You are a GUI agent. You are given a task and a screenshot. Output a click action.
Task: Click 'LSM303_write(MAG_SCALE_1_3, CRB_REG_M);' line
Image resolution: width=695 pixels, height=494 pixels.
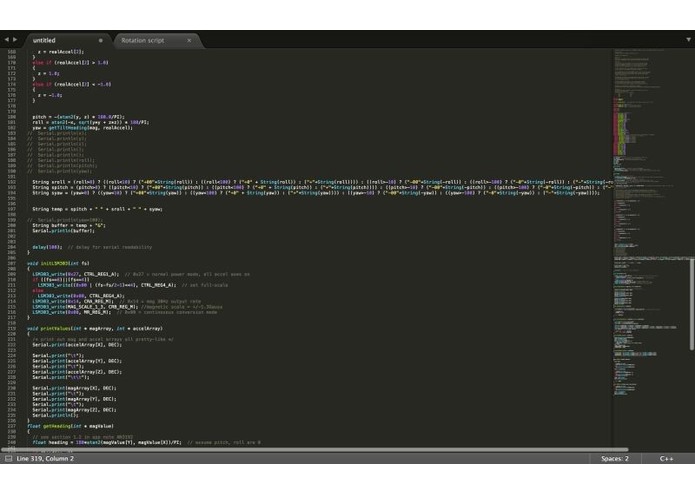85,307
